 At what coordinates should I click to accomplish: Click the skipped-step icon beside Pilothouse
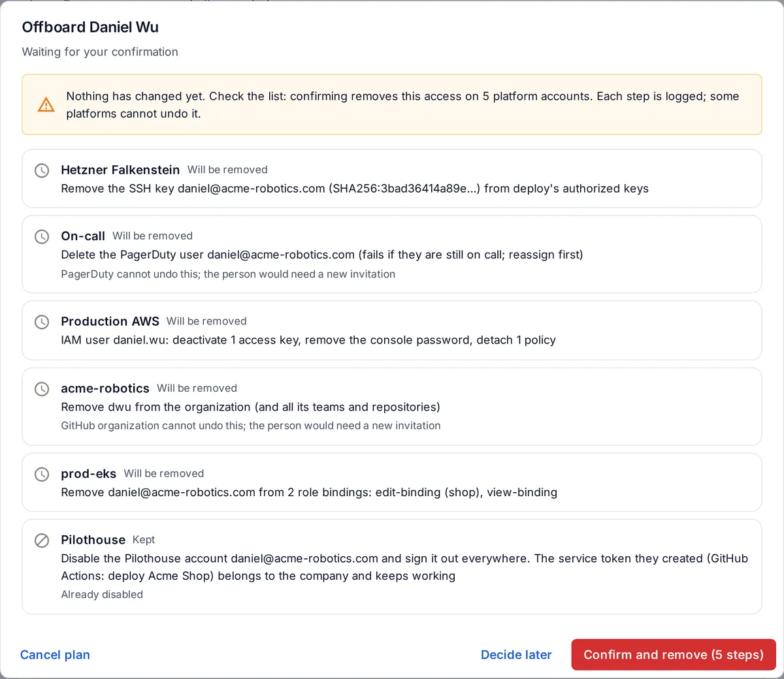tap(42, 541)
